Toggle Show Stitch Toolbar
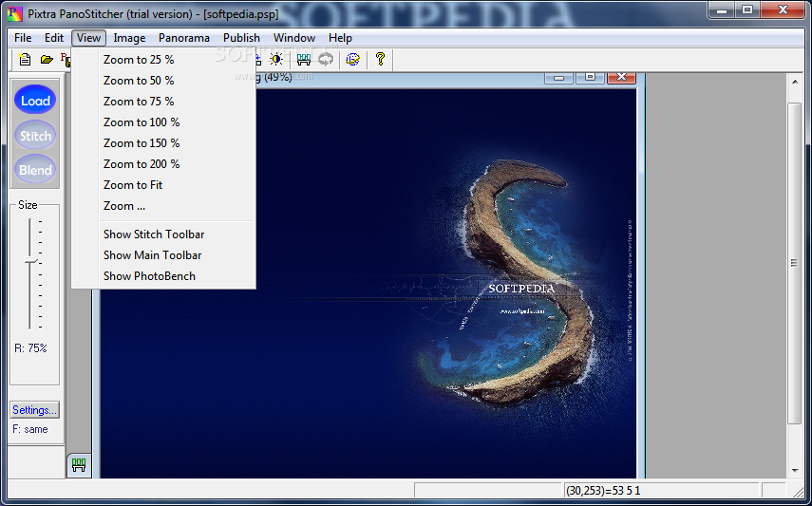 click(x=163, y=234)
